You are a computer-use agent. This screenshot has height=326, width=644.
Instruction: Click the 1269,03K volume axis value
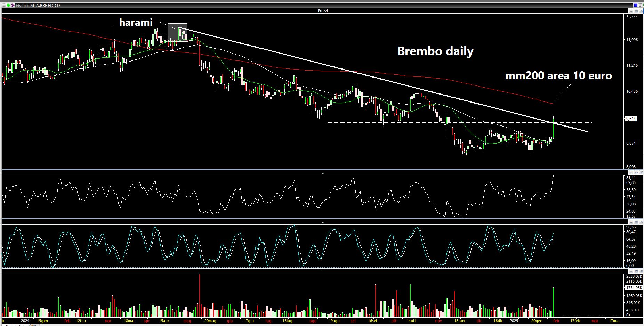pos(634,296)
